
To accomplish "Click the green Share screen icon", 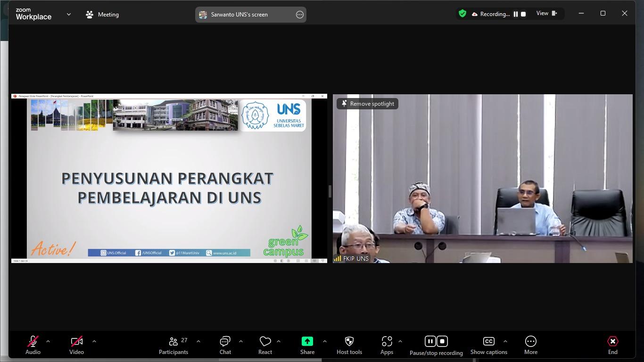I will click(307, 341).
